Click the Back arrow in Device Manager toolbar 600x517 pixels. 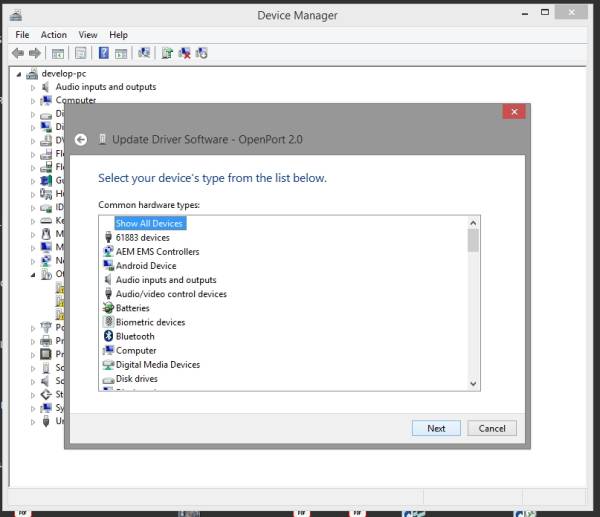(x=18, y=53)
